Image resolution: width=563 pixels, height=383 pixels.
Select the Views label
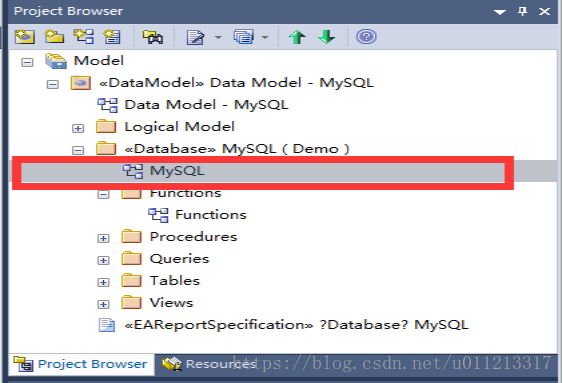[x=172, y=303]
